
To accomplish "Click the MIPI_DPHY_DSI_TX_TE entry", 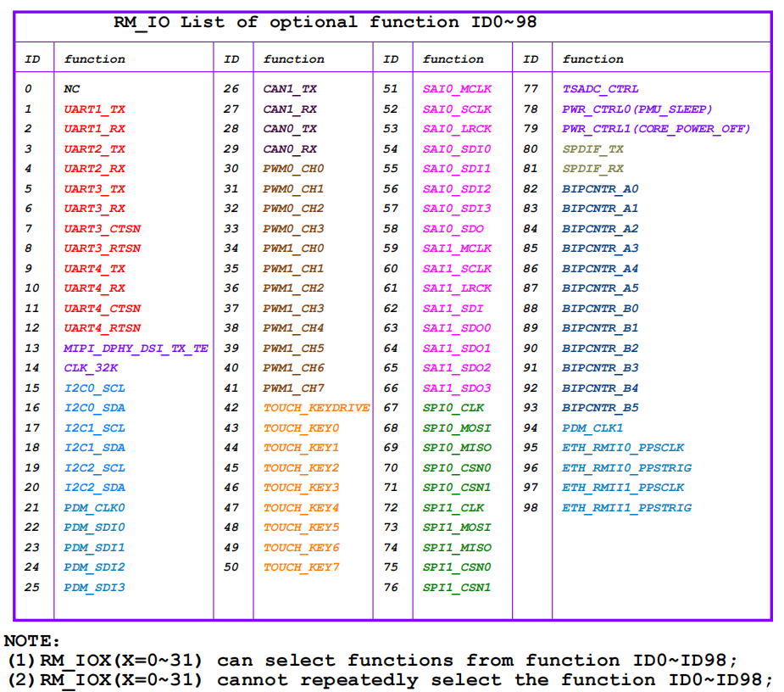I will (136, 349).
